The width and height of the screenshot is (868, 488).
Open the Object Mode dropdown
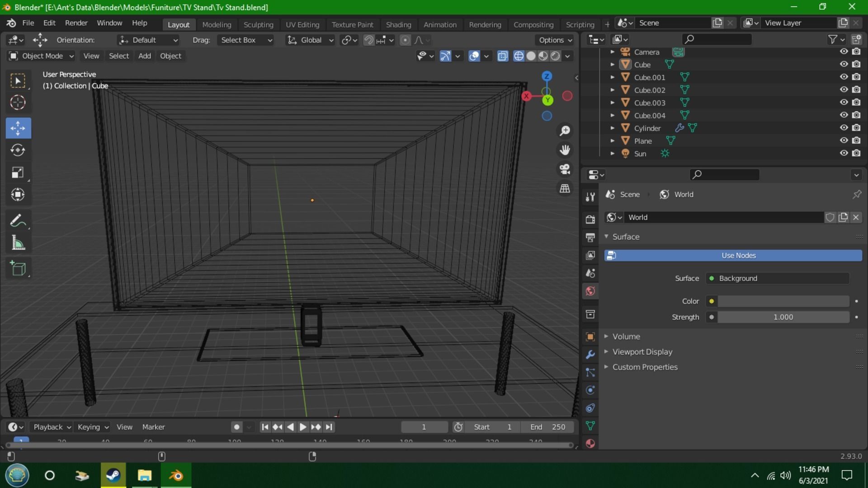(41, 56)
